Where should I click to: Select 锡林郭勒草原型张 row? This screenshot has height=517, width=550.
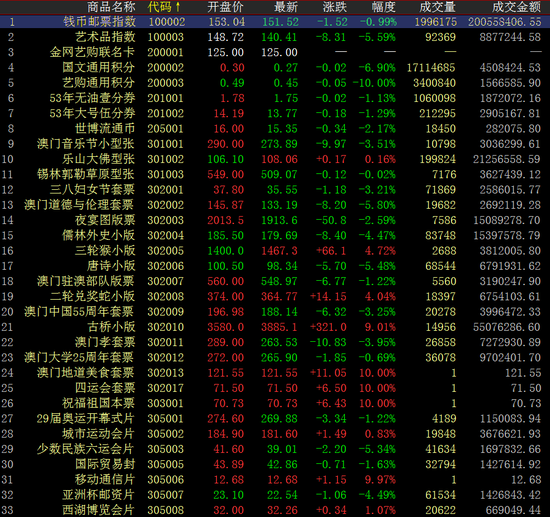[275, 174]
